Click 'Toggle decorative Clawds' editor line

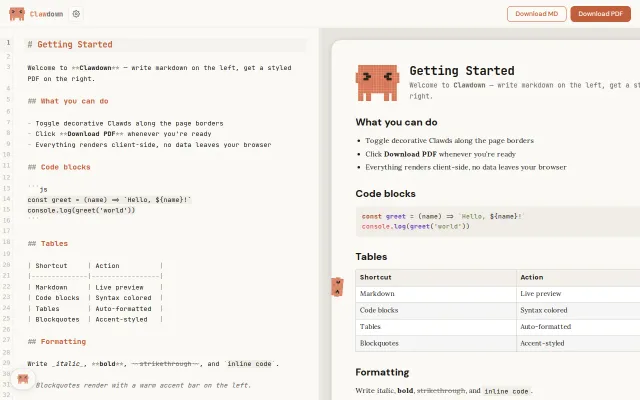point(125,123)
